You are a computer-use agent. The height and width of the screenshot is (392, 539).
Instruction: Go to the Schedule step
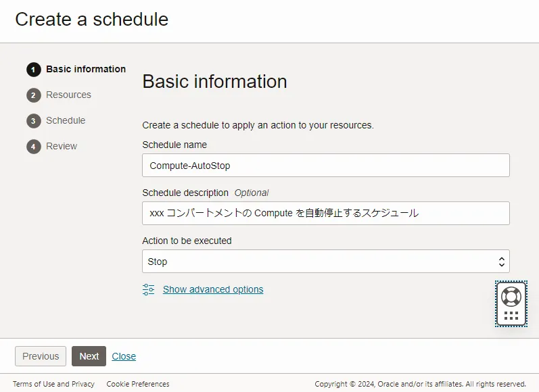pyautogui.click(x=66, y=120)
